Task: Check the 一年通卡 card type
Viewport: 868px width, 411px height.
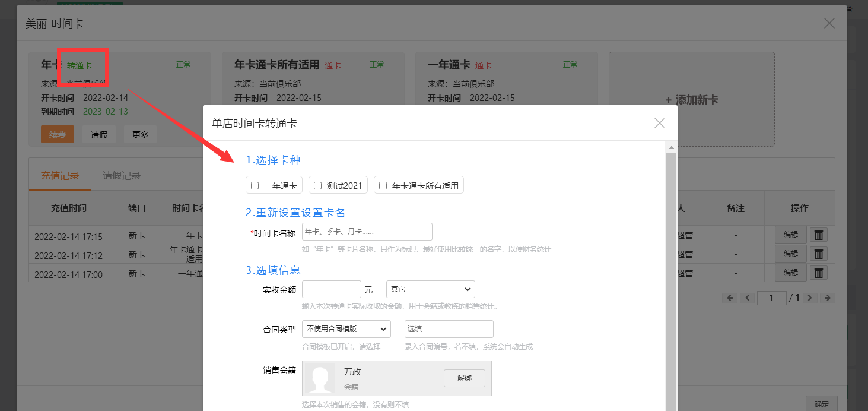Action: (255, 185)
